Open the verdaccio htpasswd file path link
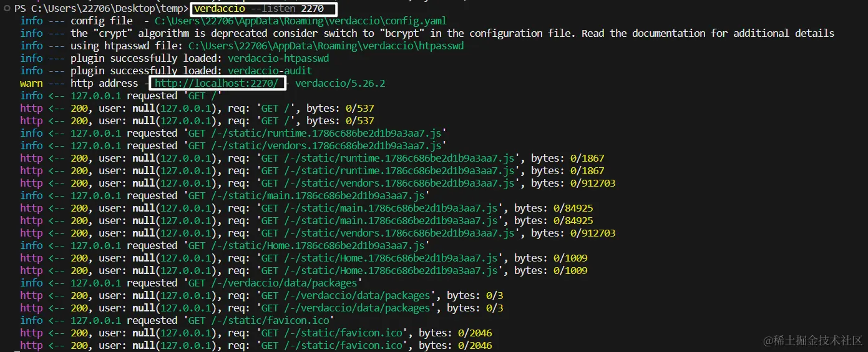The image size is (868, 352). [326, 46]
